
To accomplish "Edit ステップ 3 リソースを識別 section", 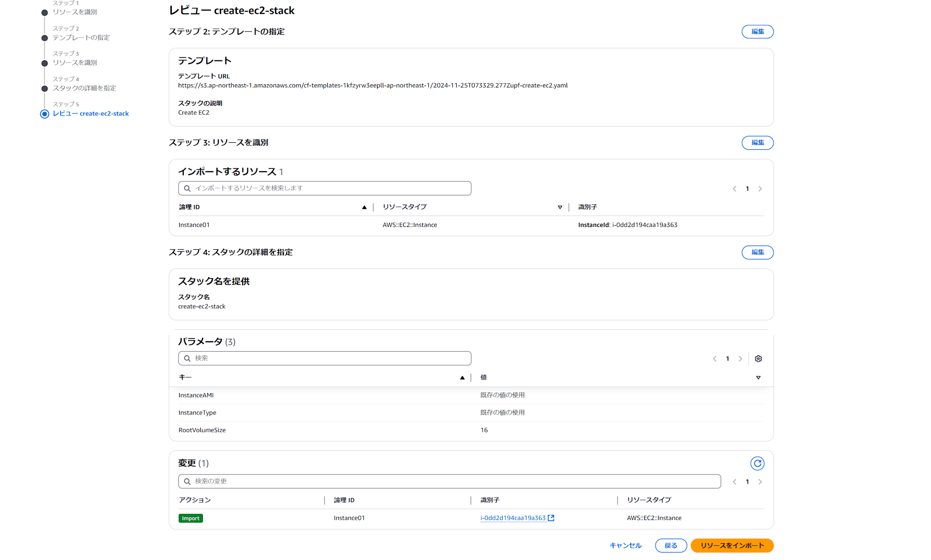I will point(757,143).
